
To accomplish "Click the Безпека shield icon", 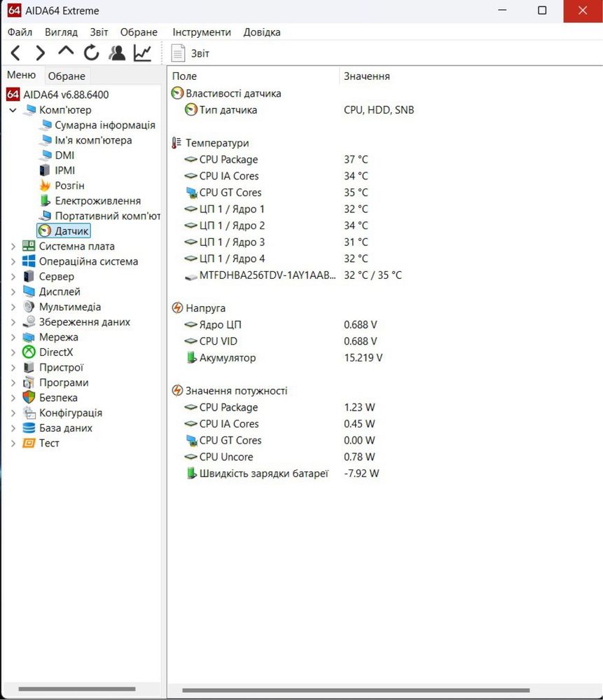I will click(x=29, y=397).
